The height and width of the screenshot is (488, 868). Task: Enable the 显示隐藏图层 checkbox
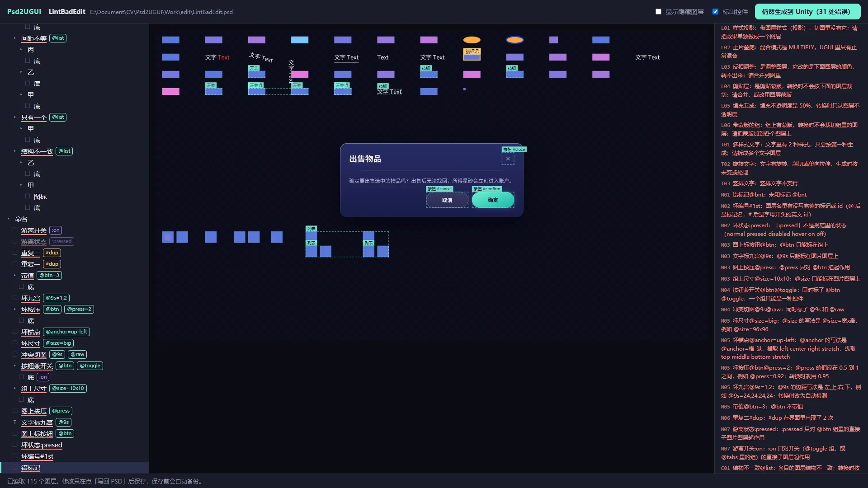(658, 12)
